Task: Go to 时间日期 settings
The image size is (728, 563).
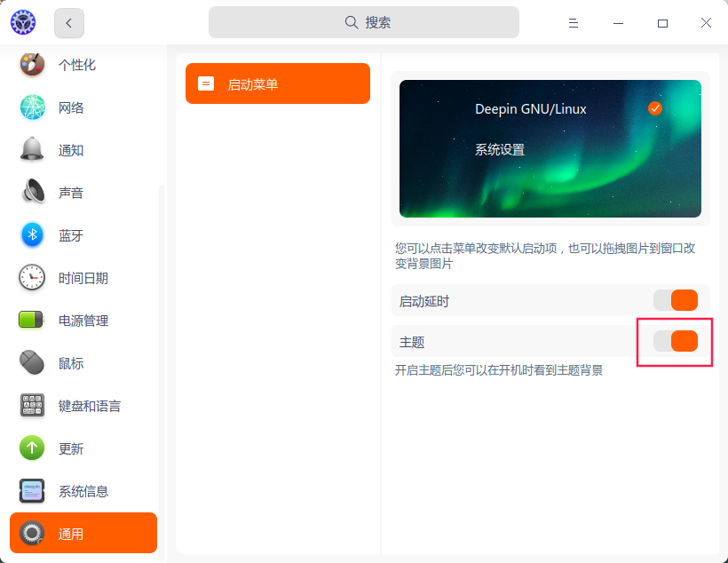Action: pyautogui.click(x=83, y=278)
